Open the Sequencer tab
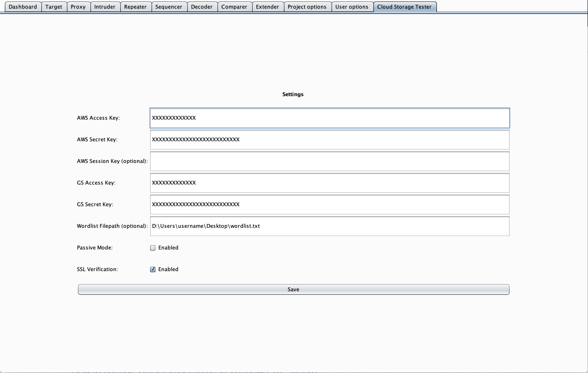 pyautogui.click(x=169, y=7)
